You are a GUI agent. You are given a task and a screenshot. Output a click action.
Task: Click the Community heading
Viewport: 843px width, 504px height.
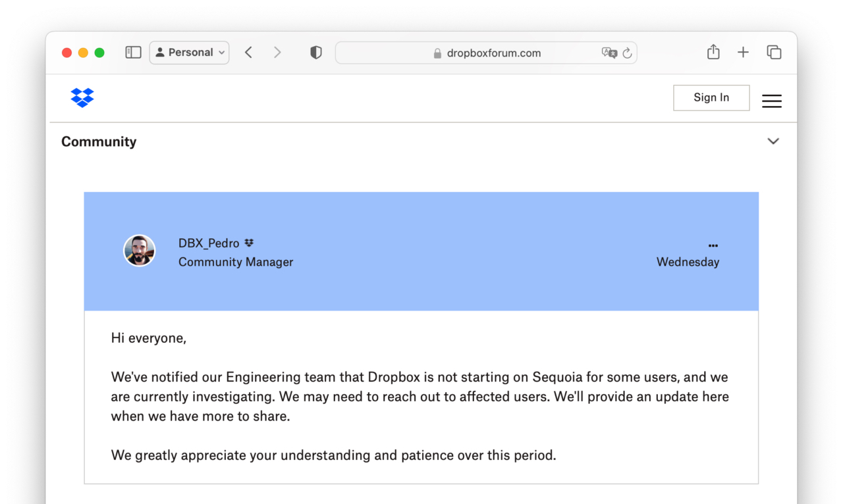click(99, 141)
